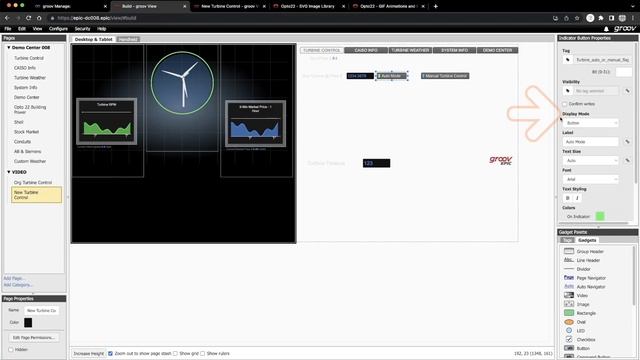640x360 pixels.
Task: Click the CAISO INFO navigation button on canvas
Action: pos(366,50)
